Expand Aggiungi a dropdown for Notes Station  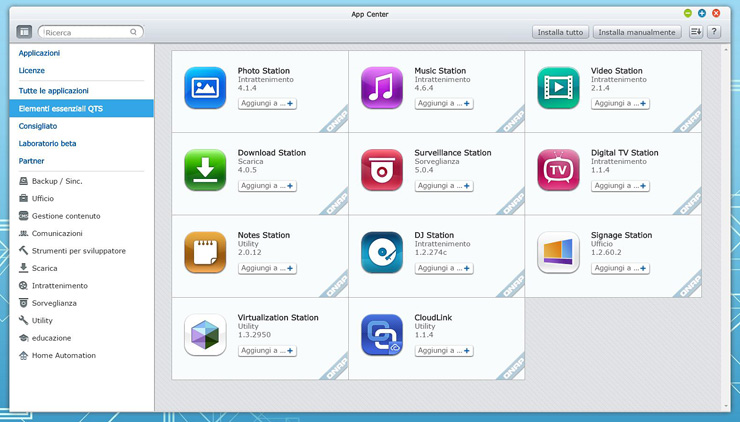[x=291, y=268]
